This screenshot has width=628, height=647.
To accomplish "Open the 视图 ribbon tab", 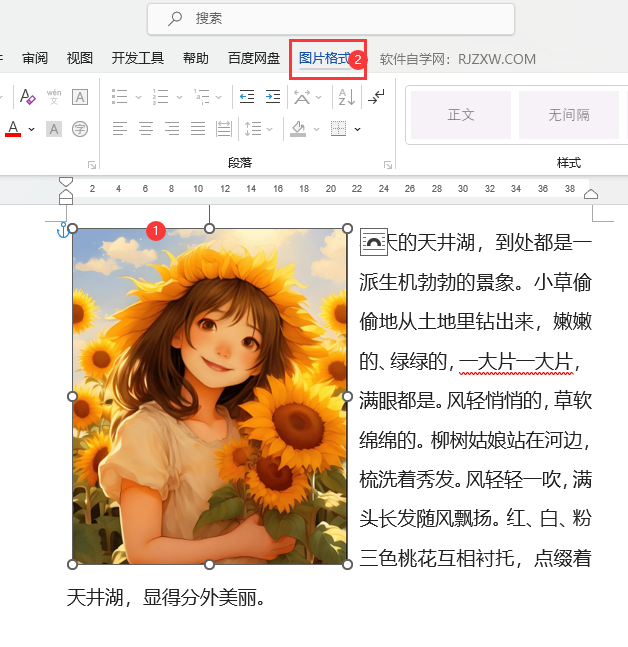I will tap(80, 59).
